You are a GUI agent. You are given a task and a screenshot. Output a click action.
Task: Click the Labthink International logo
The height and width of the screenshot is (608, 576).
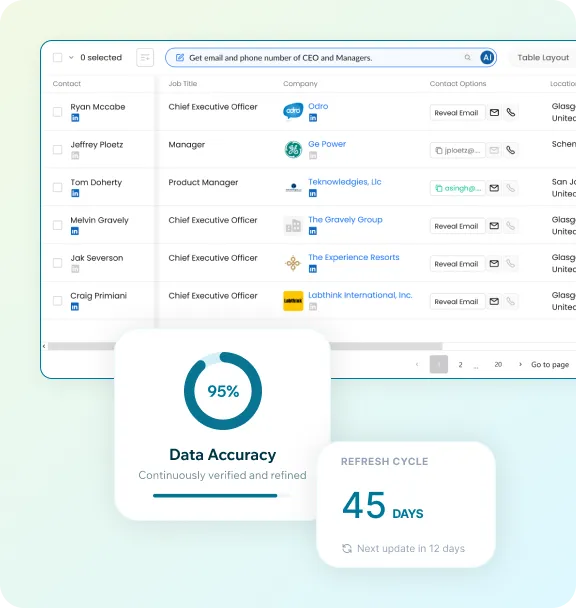pos(293,301)
